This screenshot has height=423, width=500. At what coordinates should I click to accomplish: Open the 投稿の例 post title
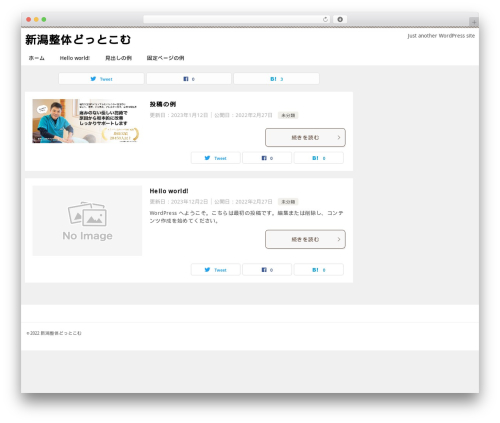(163, 104)
